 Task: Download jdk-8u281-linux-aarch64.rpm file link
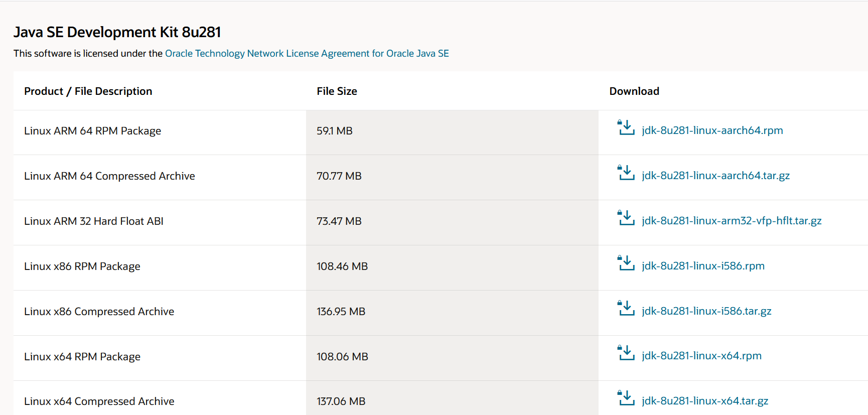[712, 130]
